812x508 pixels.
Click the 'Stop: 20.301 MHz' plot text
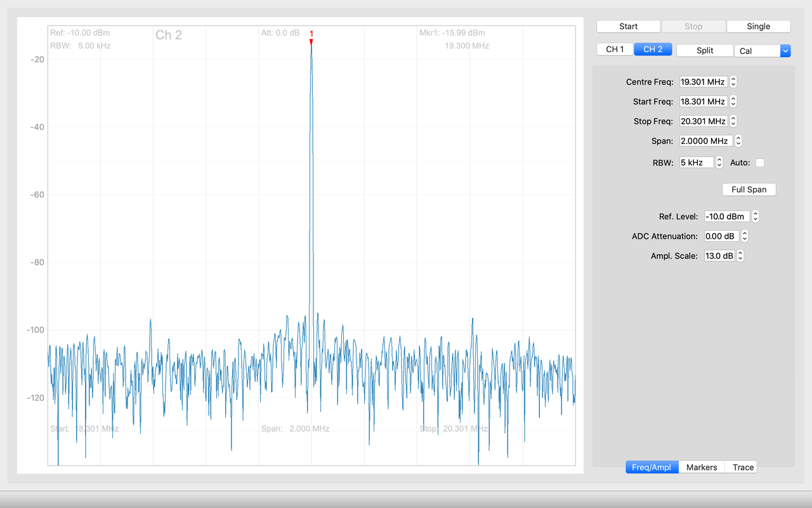(x=454, y=429)
